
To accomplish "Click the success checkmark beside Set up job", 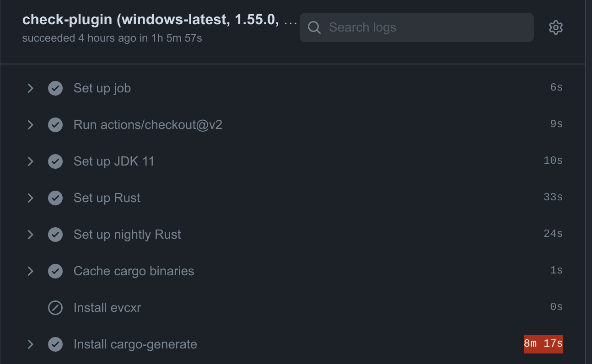I will coord(55,88).
